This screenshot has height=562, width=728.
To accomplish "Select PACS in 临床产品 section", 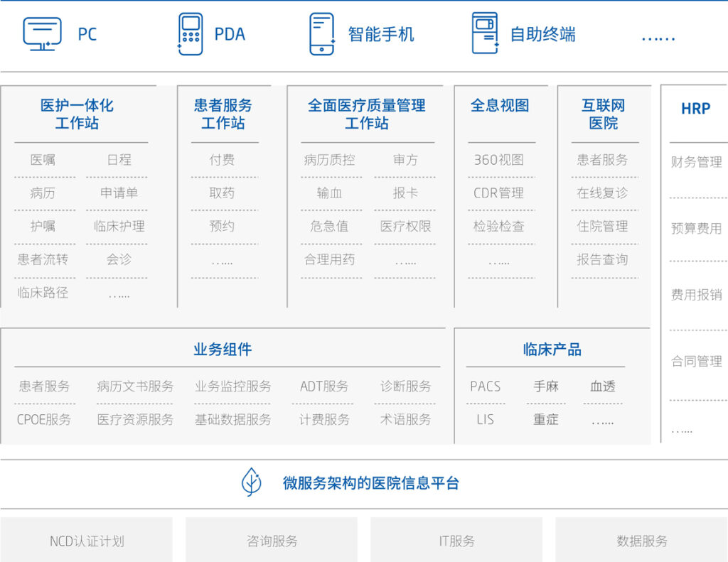I will click(x=485, y=387).
